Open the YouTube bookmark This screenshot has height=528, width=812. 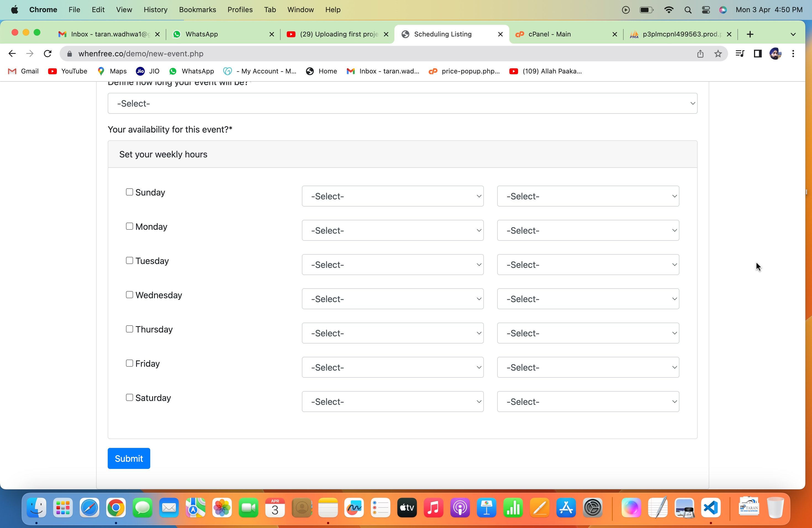click(x=68, y=71)
